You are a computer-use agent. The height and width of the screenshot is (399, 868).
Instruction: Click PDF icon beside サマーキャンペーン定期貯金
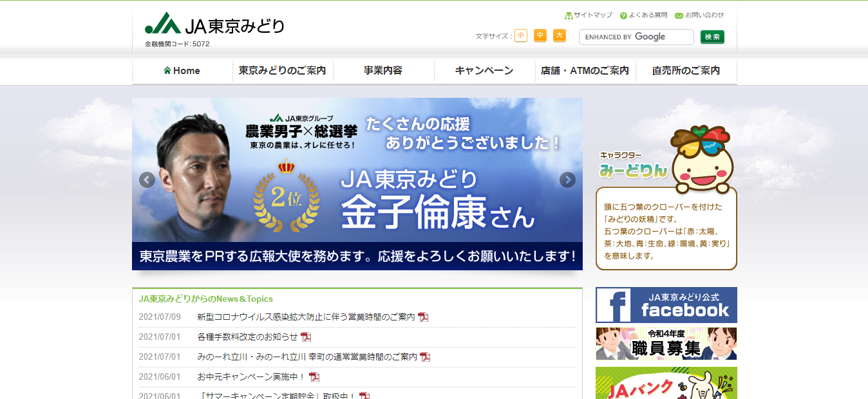pyautogui.click(x=364, y=395)
